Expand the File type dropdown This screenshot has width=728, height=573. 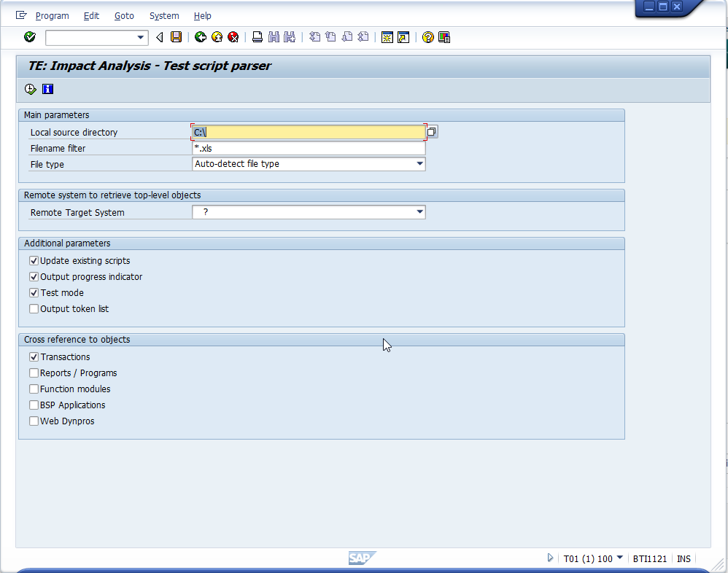click(x=419, y=164)
